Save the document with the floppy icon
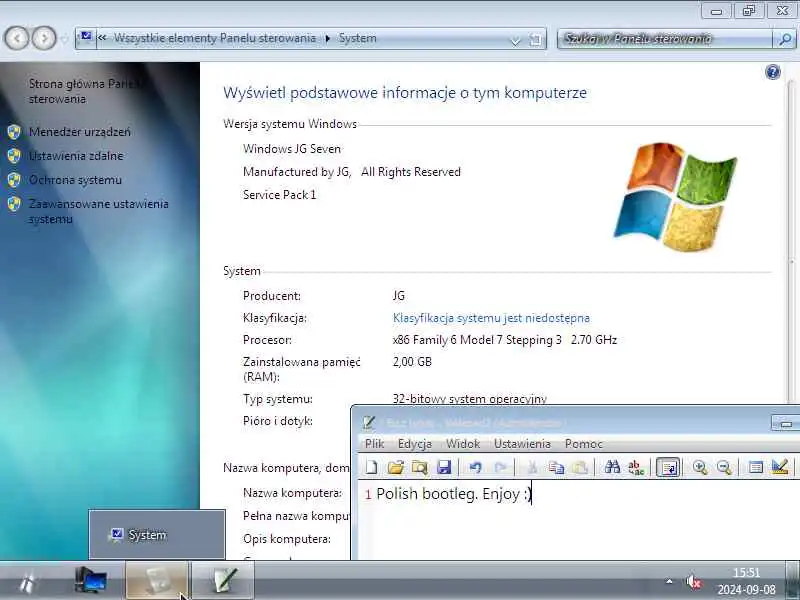The image size is (800, 600). click(x=444, y=467)
